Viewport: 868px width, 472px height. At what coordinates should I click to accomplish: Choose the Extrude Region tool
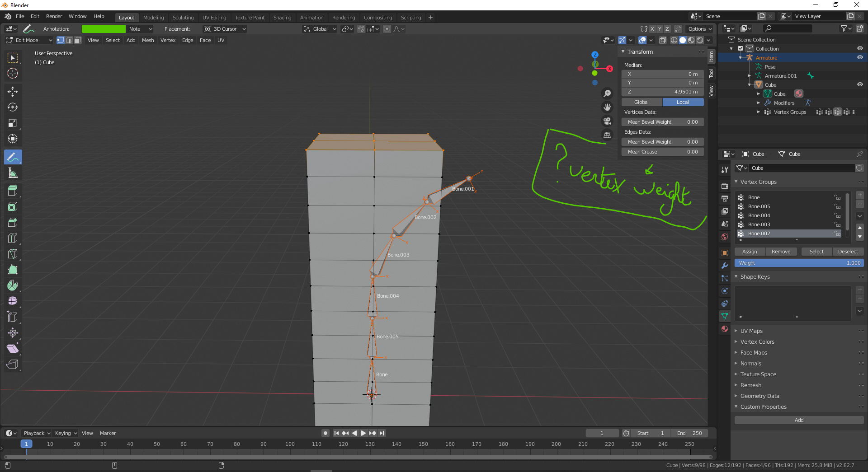(13, 191)
